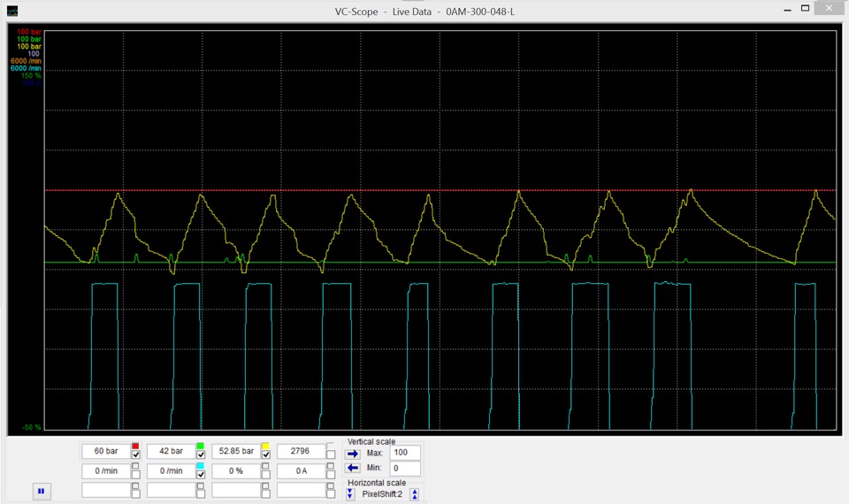Select the 2796 value field
Viewport: 849px width, 504px height.
tap(301, 451)
